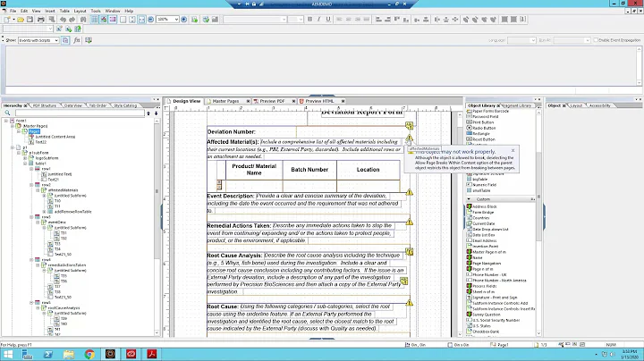644x361 pixels.
Task: Open the font name dropdown
Action: [x=284, y=20]
